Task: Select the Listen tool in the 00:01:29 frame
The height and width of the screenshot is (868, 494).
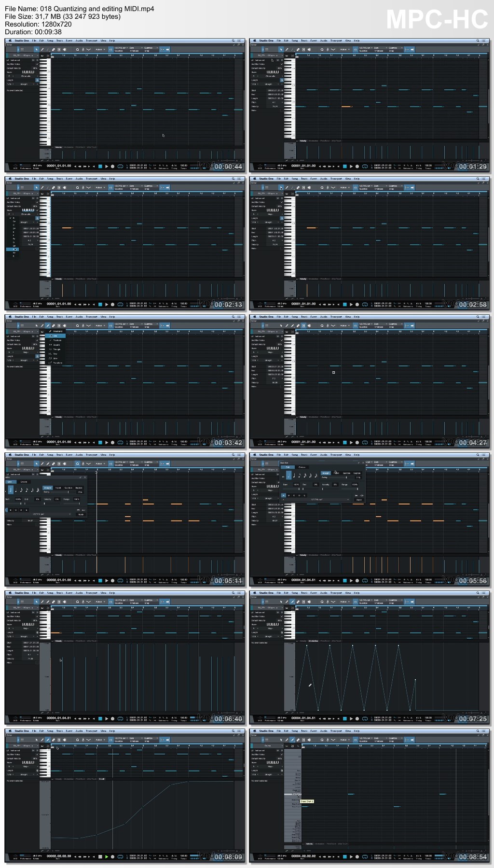Action: (309, 49)
